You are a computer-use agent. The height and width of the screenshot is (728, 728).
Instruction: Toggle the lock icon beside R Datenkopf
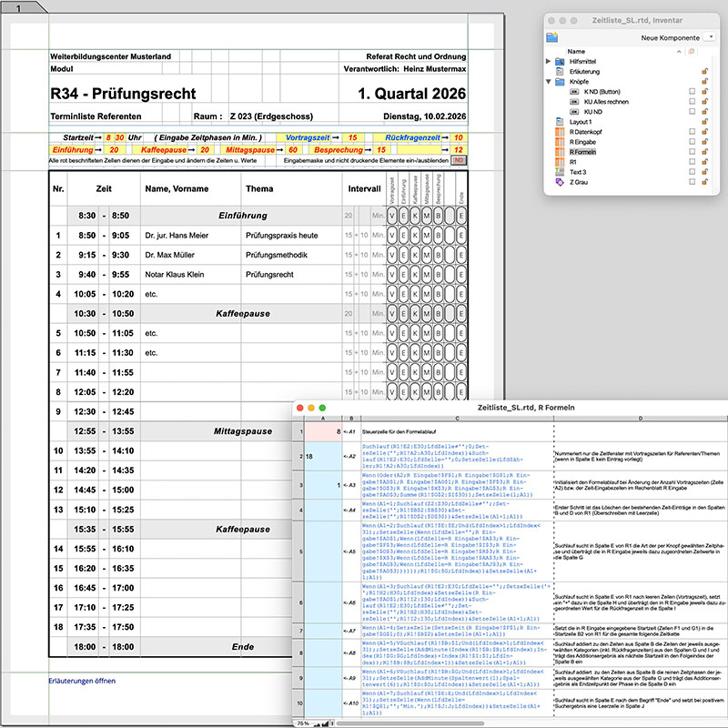point(704,132)
